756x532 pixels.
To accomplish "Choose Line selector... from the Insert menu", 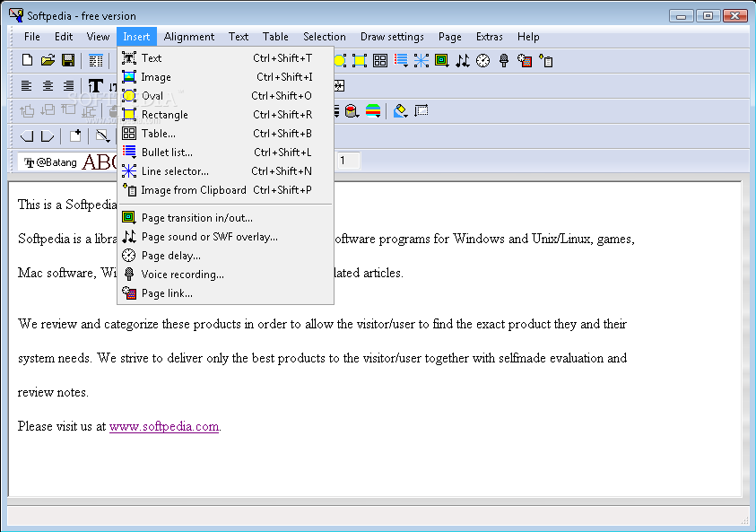I will 225,170.
